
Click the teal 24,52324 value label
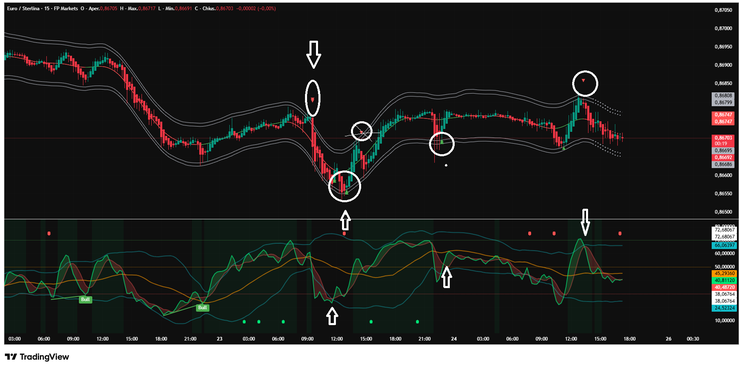pyautogui.click(x=724, y=308)
